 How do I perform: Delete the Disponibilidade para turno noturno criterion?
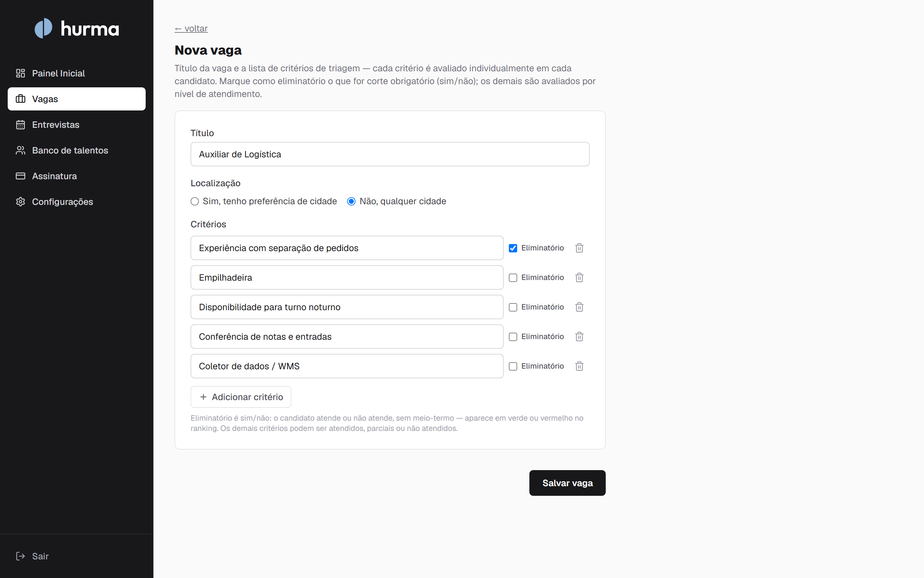tap(579, 307)
